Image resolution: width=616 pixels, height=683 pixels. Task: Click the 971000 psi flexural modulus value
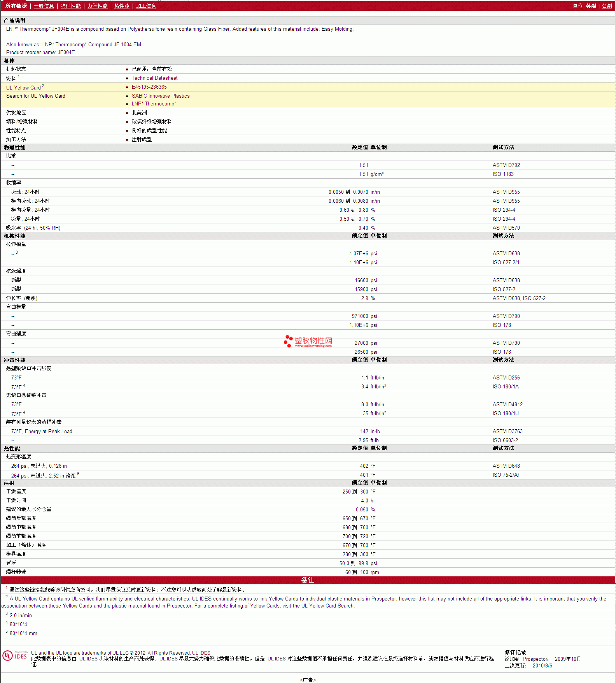pyautogui.click(x=364, y=316)
